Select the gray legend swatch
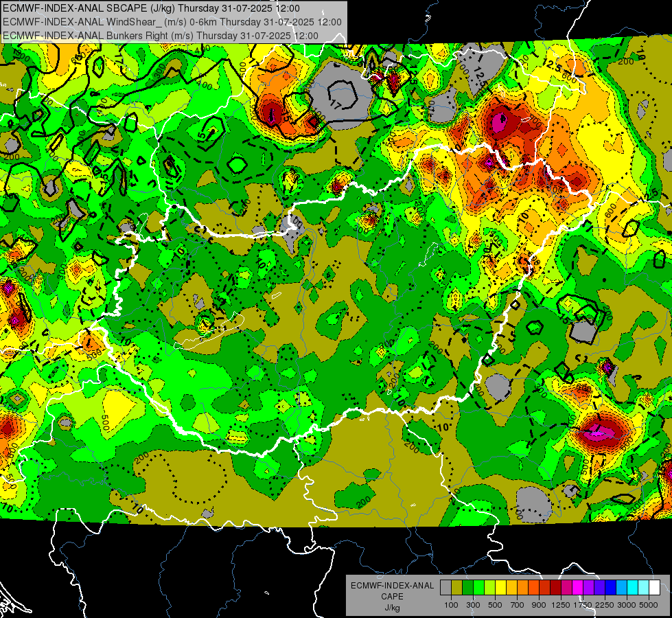 coord(445,588)
